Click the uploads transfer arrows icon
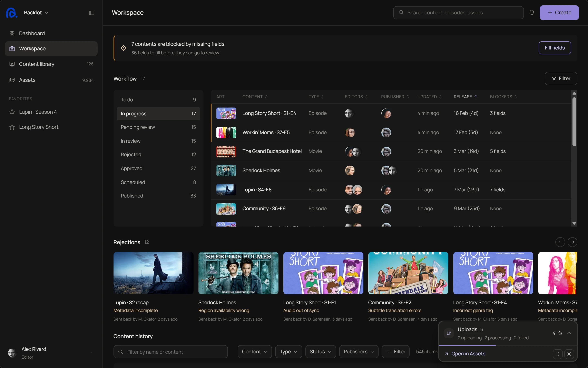 pyautogui.click(x=449, y=333)
